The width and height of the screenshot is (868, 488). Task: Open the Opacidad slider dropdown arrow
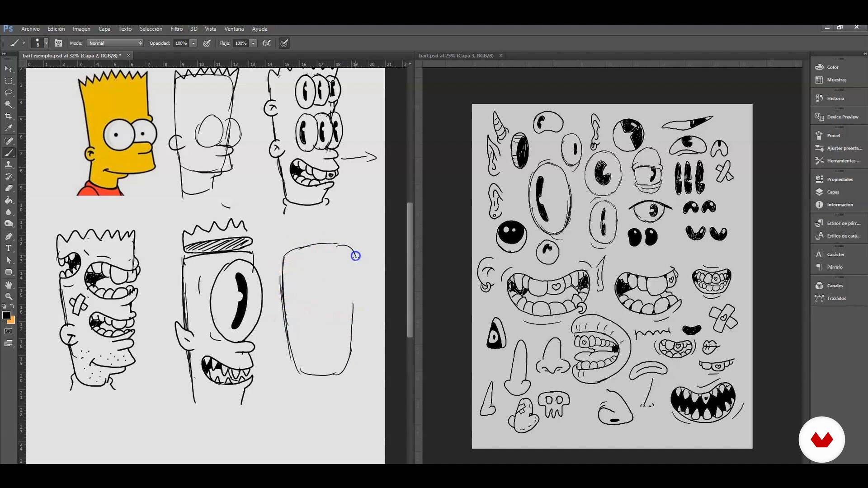point(193,43)
